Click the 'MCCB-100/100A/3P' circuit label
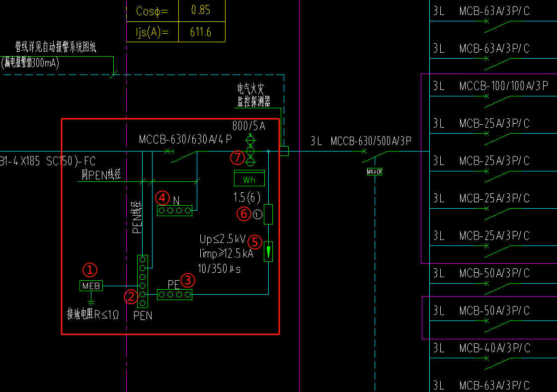Screen dimensions: 557x392 504,85
